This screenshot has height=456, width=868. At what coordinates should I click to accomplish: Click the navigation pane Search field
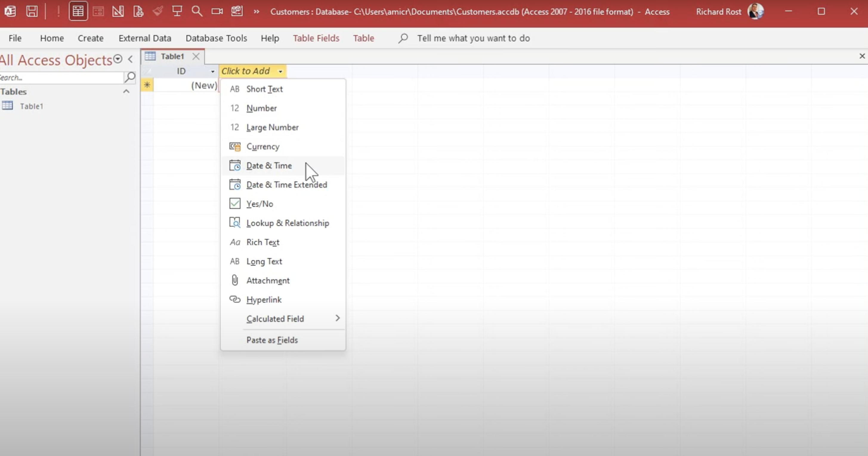(x=62, y=78)
